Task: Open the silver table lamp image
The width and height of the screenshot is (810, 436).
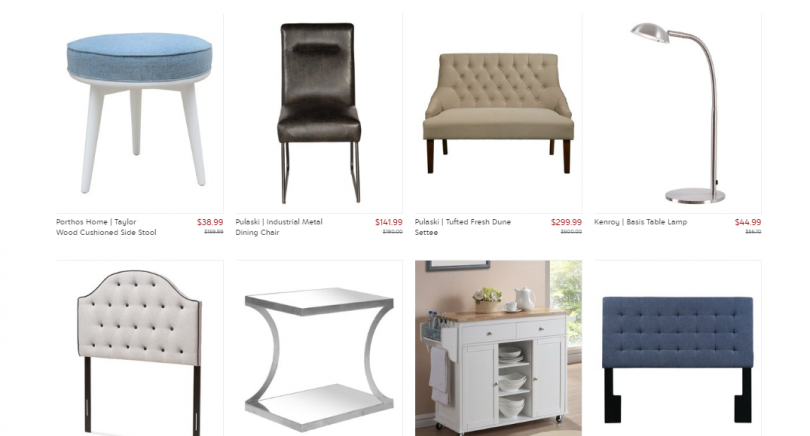Action: point(677,114)
